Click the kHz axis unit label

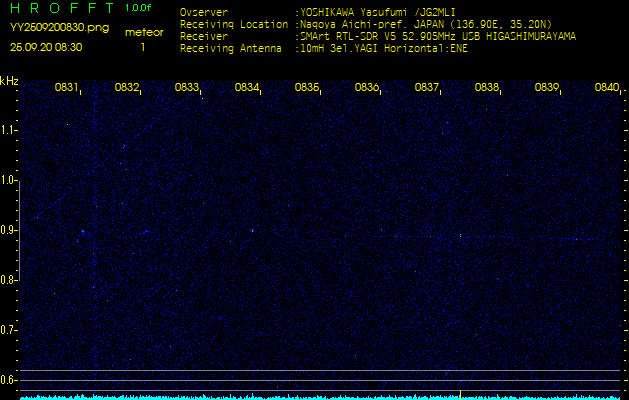tap(9, 81)
